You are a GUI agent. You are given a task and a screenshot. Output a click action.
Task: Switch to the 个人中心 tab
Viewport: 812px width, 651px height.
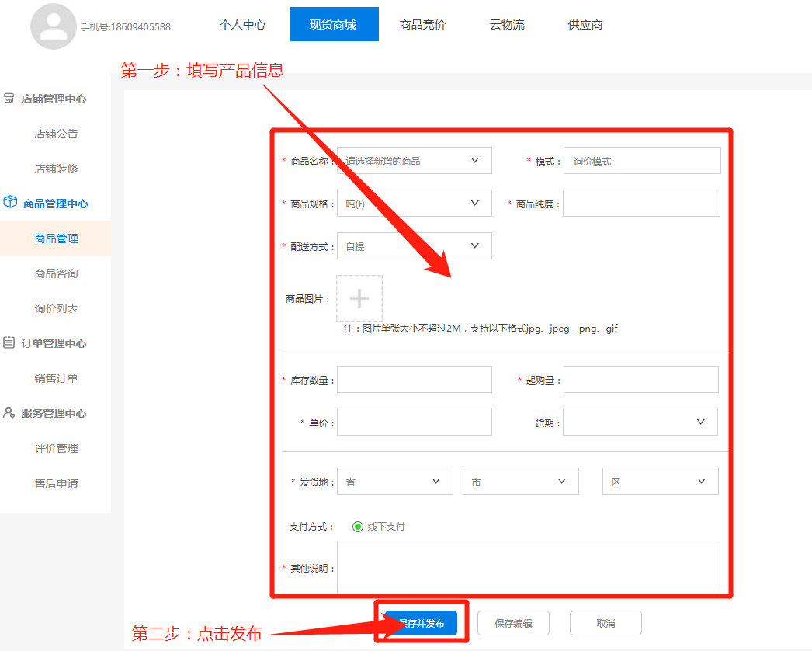click(242, 24)
